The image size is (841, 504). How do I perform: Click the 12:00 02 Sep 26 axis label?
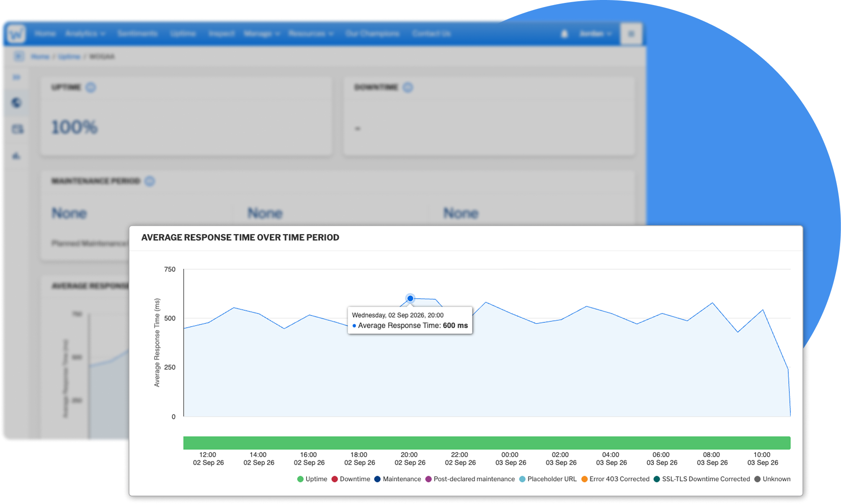click(x=208, y=459)
